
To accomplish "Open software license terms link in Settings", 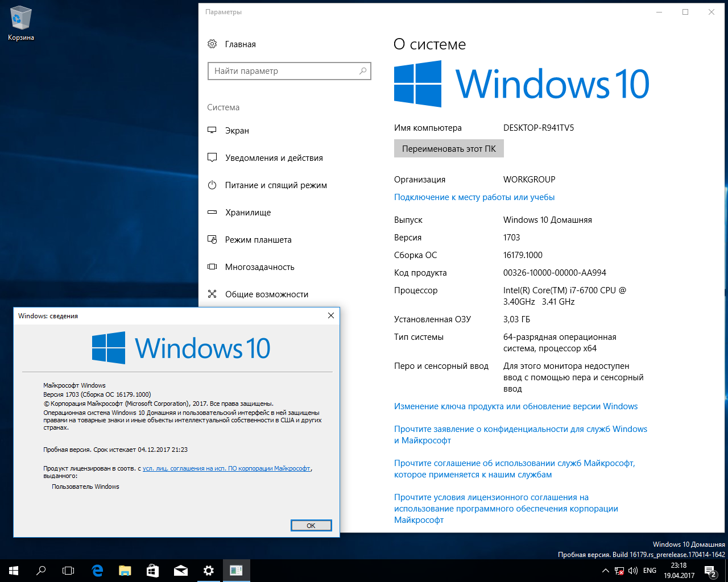I will 506,509.
